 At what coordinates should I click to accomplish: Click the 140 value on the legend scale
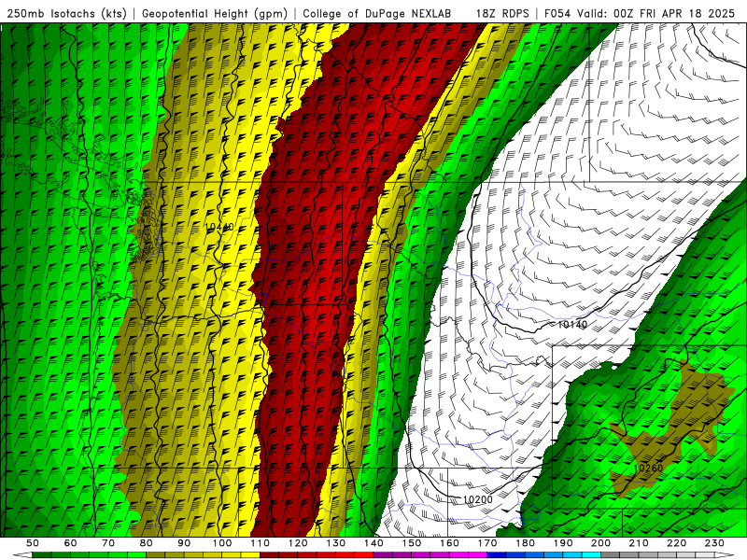pos(373,543)
